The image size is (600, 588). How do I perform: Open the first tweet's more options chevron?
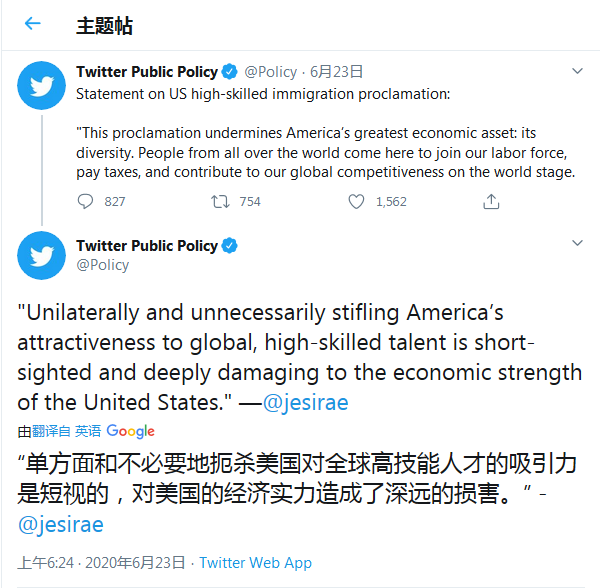(x=577, y=72)
